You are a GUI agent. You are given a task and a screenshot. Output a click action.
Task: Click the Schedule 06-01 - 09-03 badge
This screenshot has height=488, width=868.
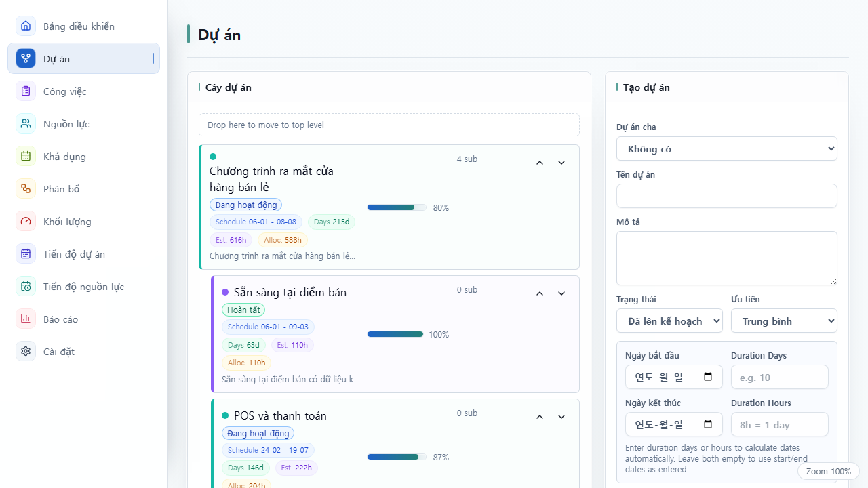pyautogui.click(x=268, y=327)
